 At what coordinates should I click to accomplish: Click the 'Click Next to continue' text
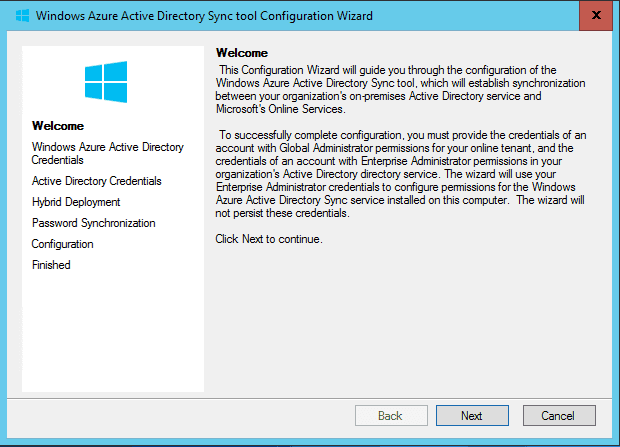269,239
